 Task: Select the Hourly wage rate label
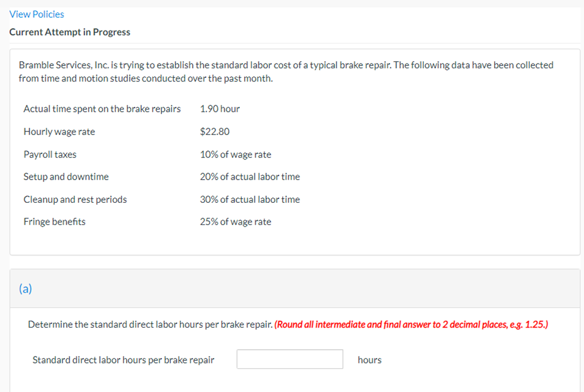pos(59,131)
